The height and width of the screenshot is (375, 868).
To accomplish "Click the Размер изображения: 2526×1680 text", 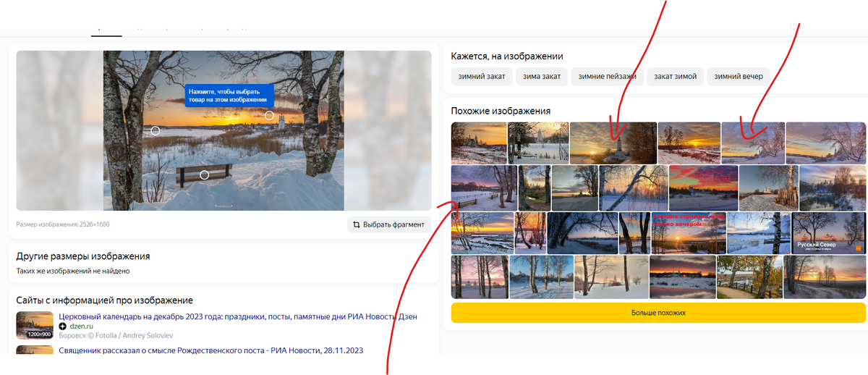I will point(63,224).
